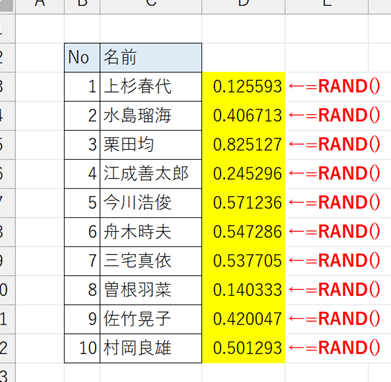
Task: Choose the cell with value 0.547286
Action: coord(243,232)
